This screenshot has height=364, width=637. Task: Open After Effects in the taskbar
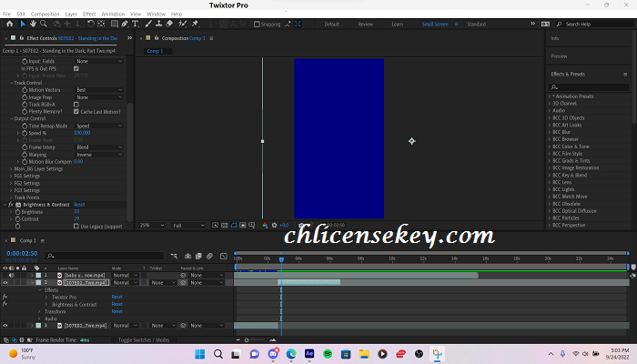(x=309, y=354)
